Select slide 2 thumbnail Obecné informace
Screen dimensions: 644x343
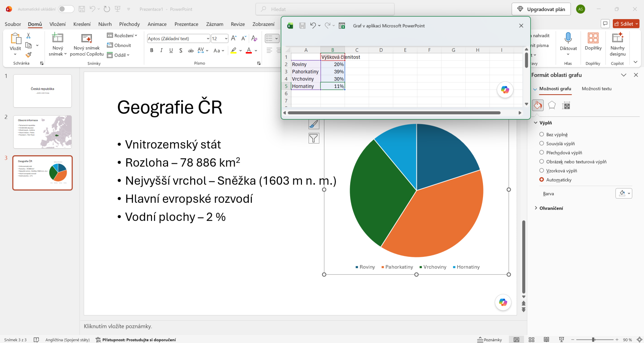[43, 132]
